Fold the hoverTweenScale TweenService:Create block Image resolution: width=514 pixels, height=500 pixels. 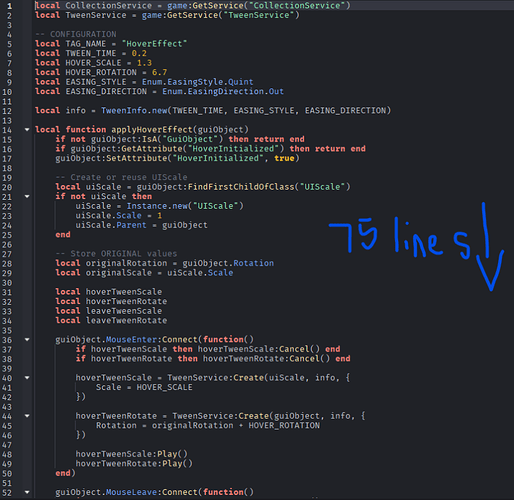coord(27,378)
